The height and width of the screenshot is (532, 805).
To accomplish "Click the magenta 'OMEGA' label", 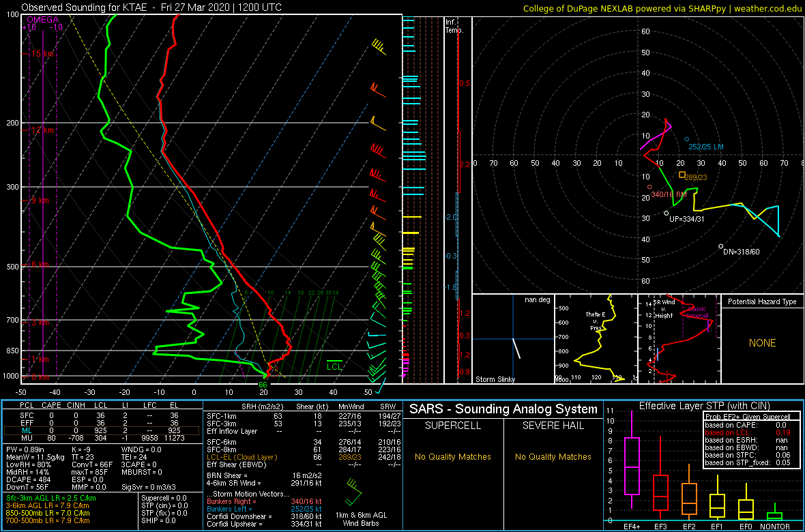I will pos(42,20).
